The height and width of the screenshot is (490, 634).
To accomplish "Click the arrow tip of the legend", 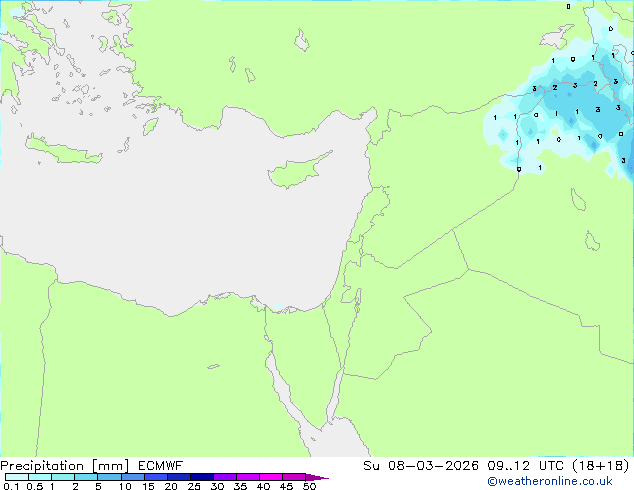I will [x=317, y=477].
